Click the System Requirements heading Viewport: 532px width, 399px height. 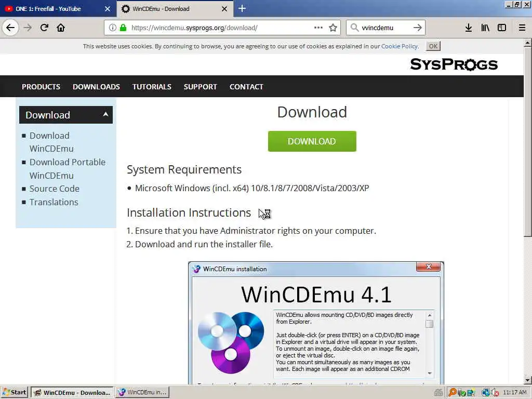(184, 169)
